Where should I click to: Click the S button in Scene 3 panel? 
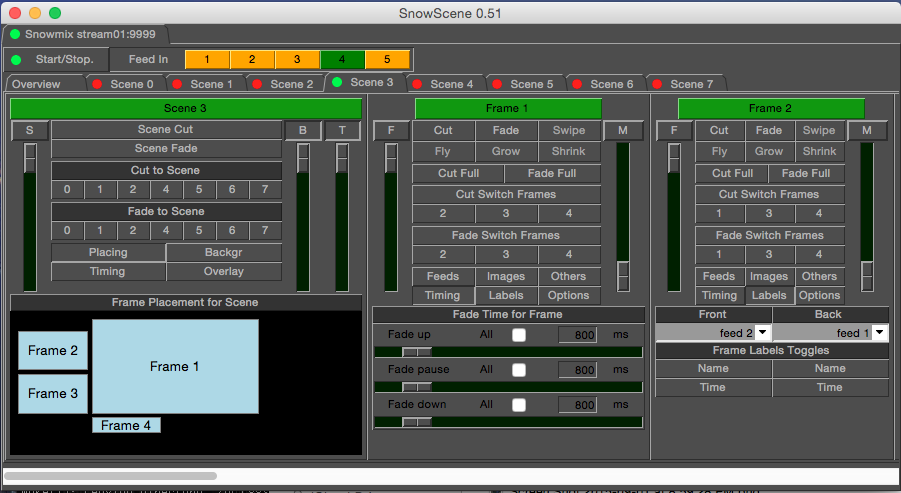[30, 130]
